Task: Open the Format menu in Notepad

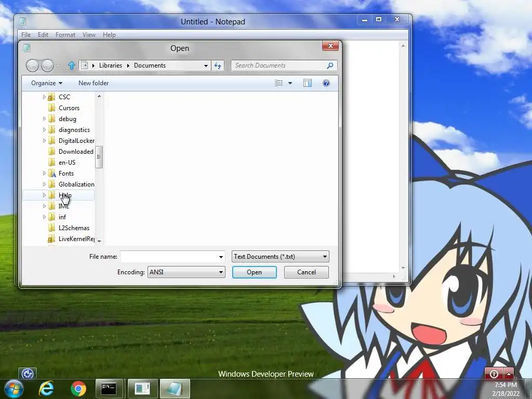Action: tap(65, 35)
